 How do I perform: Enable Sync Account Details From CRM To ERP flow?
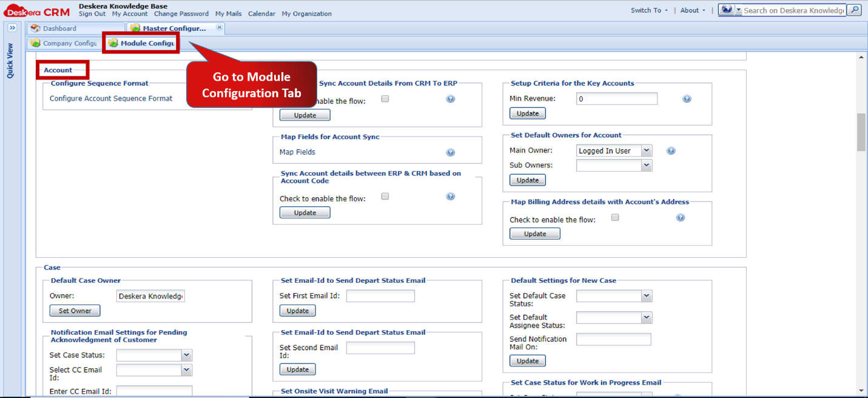point(385,98)
